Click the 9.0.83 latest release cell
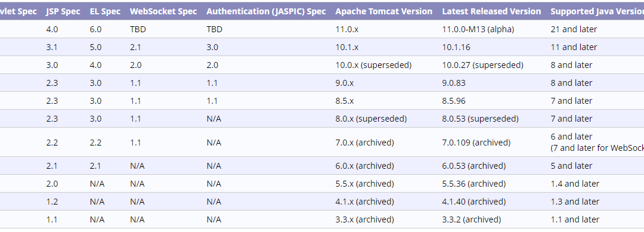 pyautogui.click(x=454, y=83)
